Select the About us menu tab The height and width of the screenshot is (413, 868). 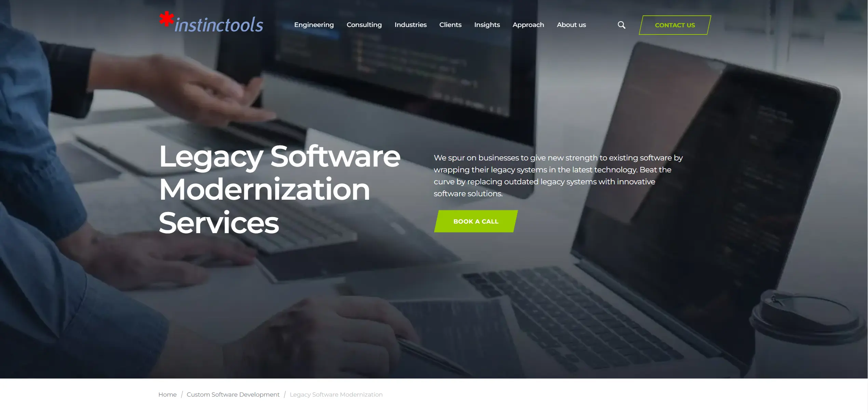point(571,24)
